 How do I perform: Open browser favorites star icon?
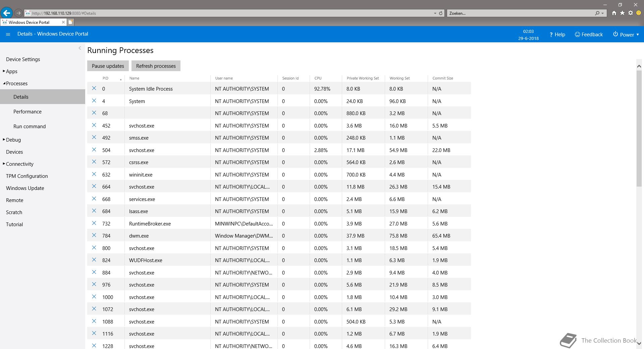pos(622,13)
